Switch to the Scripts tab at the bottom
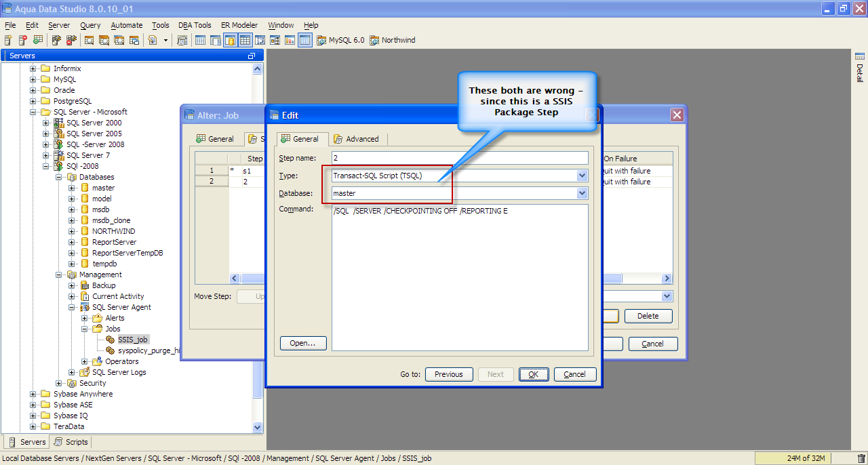Screen dimensions: 868x465 71,442
